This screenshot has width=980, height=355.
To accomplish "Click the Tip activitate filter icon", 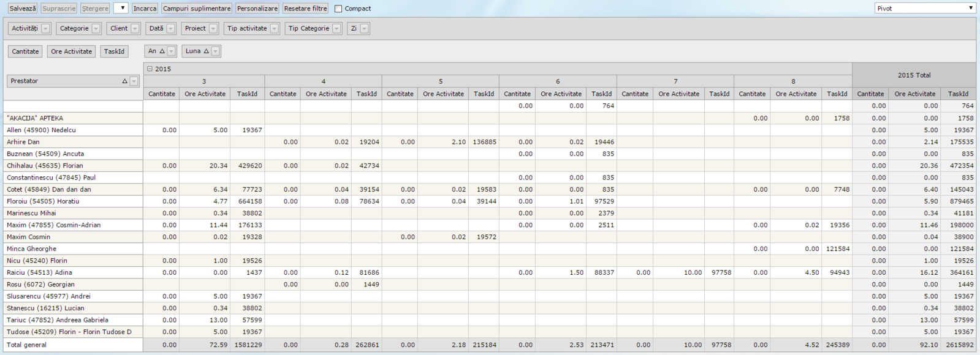I will 274,29.
